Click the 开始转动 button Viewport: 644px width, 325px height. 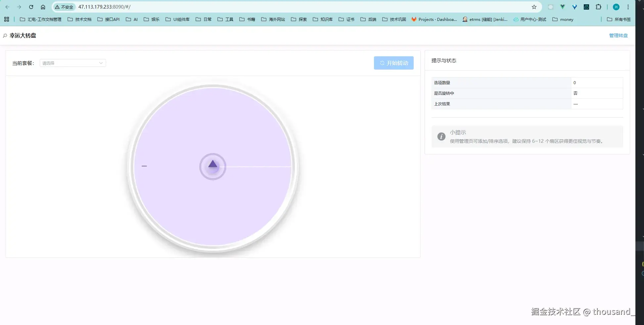click(394, 63)
